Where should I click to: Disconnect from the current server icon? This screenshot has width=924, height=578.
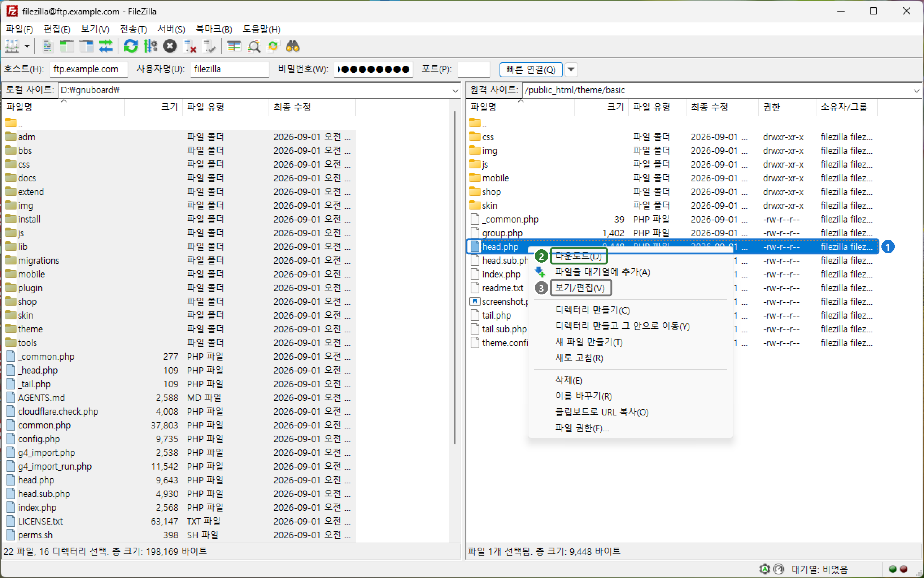[190, 46]
